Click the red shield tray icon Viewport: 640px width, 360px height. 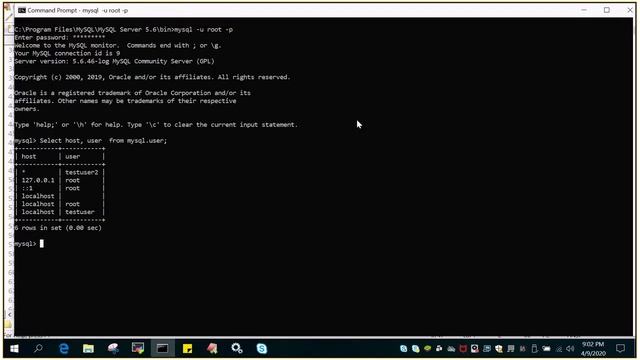463,349
